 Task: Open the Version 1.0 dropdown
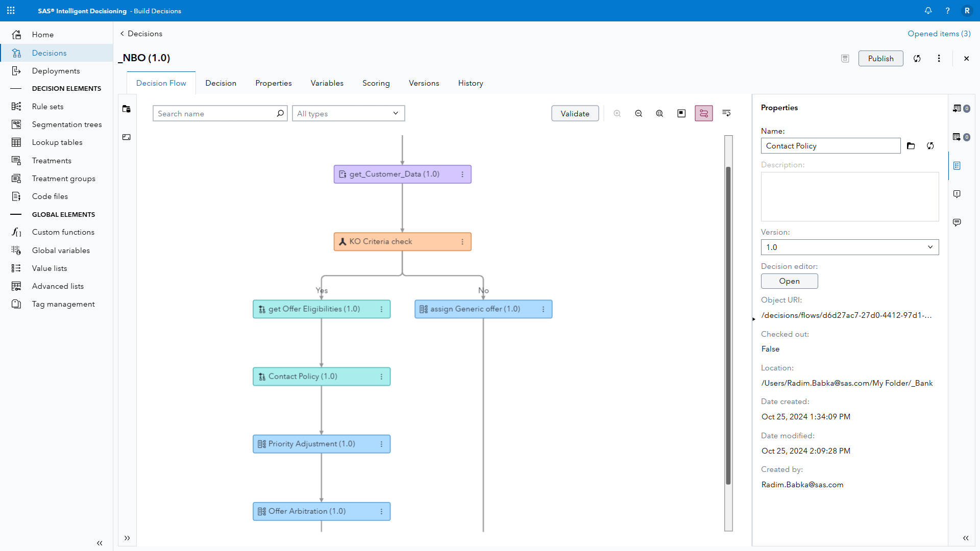849,247
